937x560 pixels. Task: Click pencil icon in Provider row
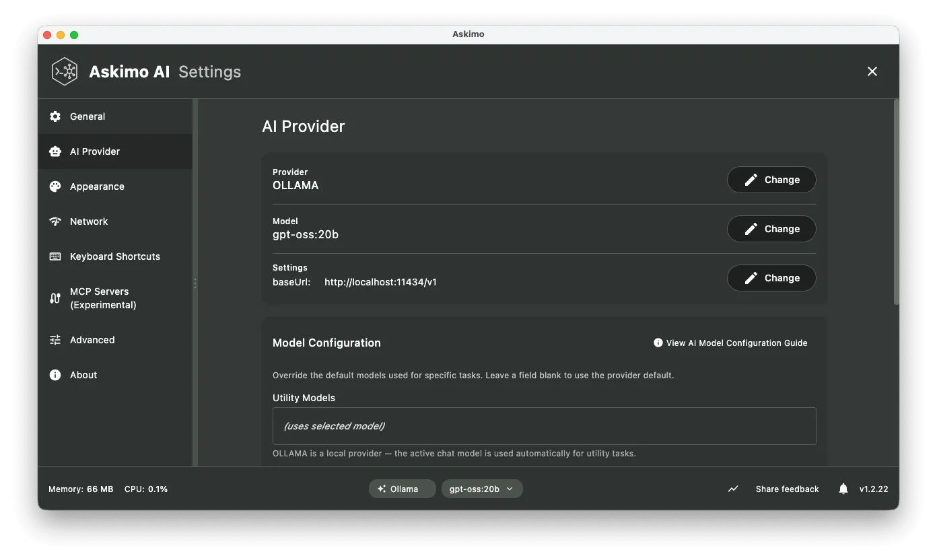coord(751,180)
